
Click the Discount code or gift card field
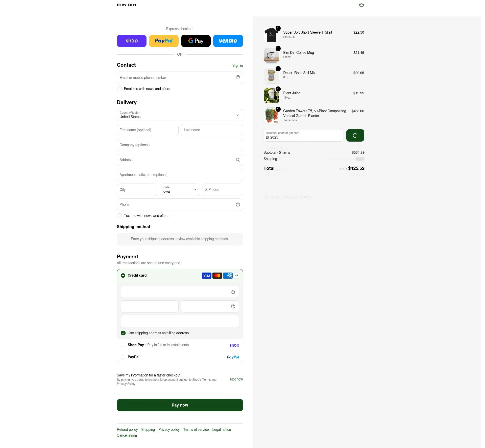pos(303,135)
